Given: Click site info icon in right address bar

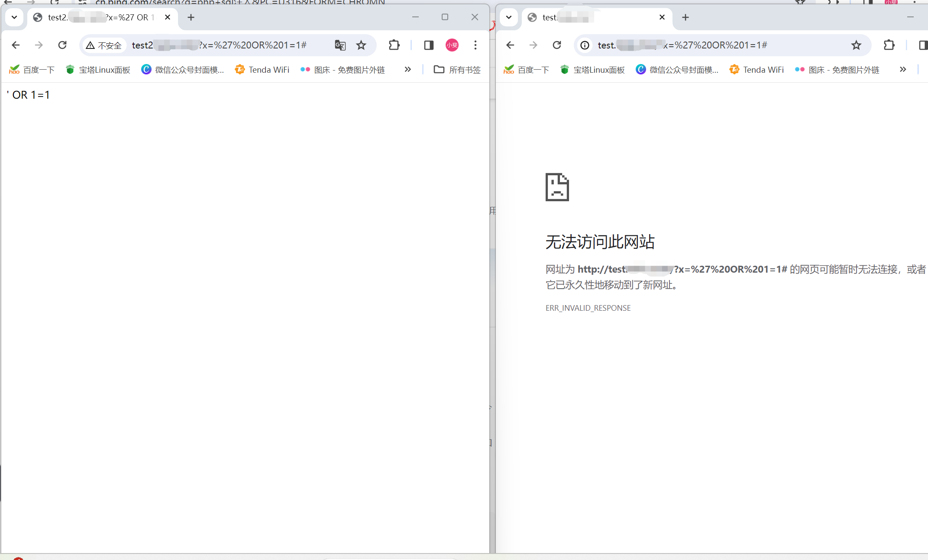Looking at the screenshot, I should [x=585, y=45].
